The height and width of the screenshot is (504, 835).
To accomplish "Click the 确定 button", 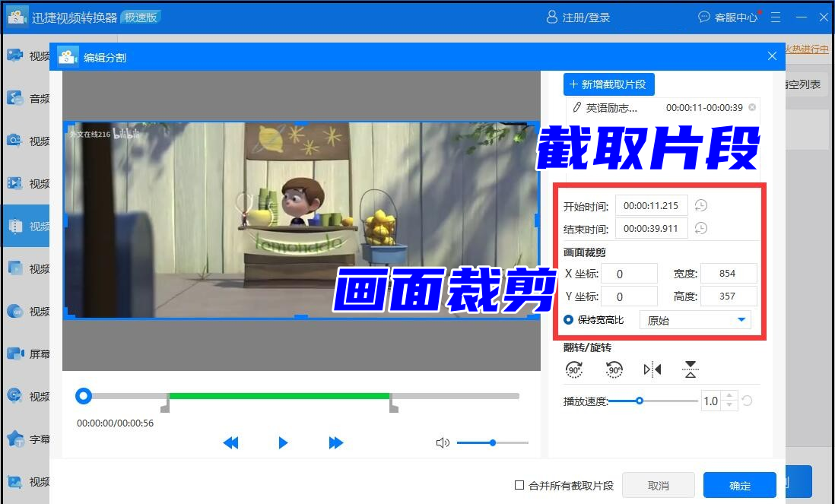I will click(x=740, y=485).
